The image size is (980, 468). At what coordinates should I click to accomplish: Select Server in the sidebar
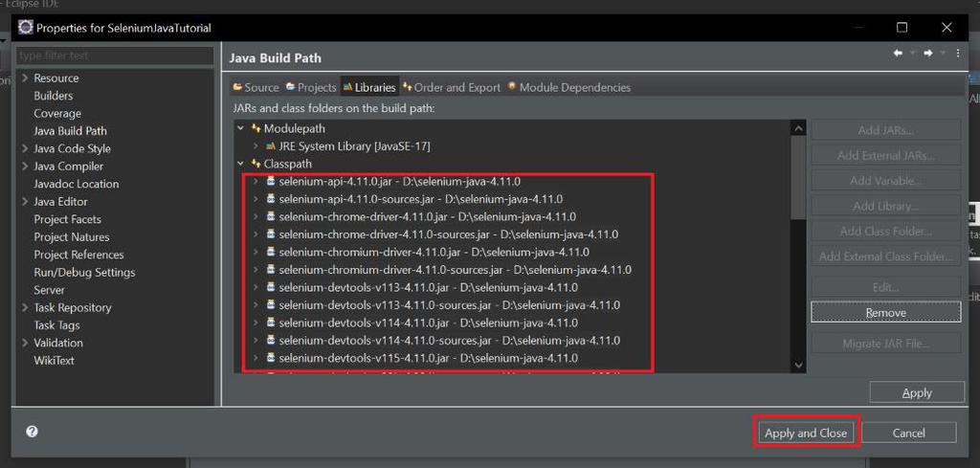click(x=50, y=290)
